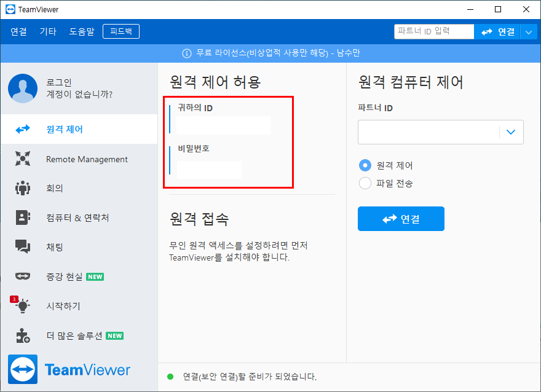541x392 pixels.
Task: Click the 컴퓨터 & 연락처 contacts icon
Action: click(23, 218)
